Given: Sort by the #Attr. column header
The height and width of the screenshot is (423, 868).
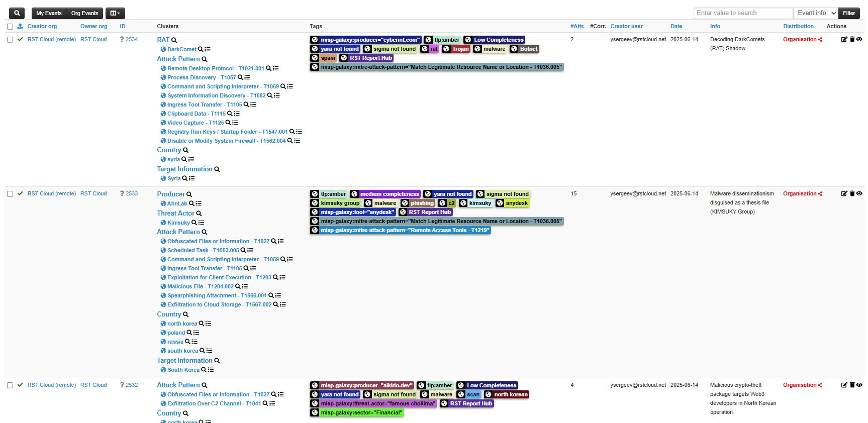Looking at the screenshot, I should (577, 26).
